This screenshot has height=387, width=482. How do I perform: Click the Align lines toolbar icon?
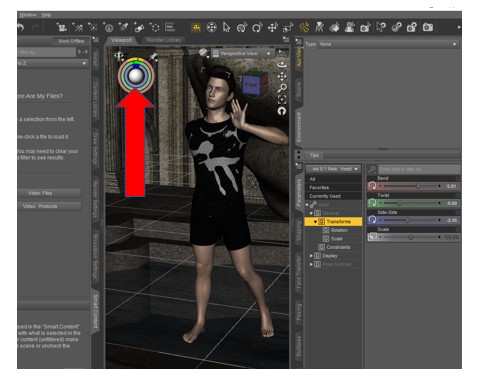[x=170, y=27]
